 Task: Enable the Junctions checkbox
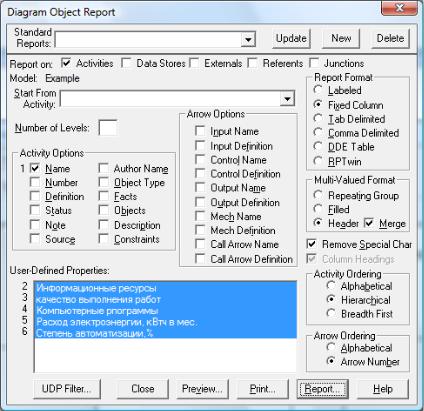[x=314, y=63]
